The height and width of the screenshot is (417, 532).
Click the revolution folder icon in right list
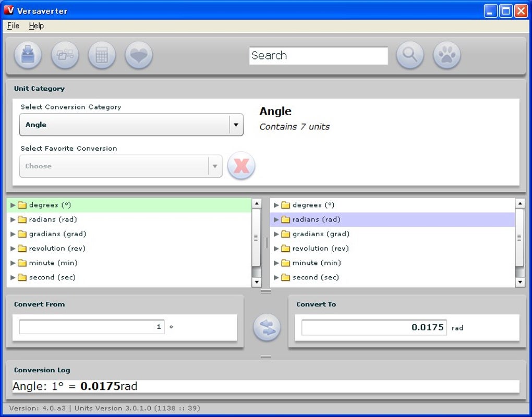coord(286,249)
